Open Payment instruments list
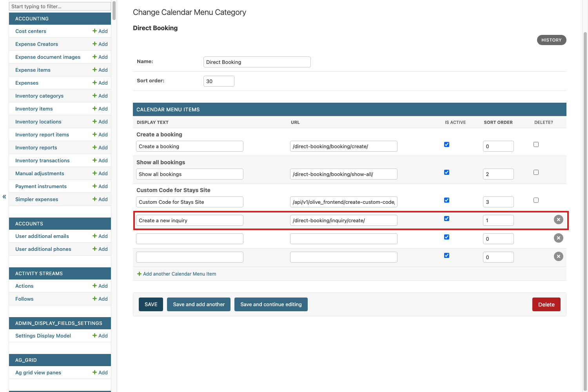 point(41,186)
